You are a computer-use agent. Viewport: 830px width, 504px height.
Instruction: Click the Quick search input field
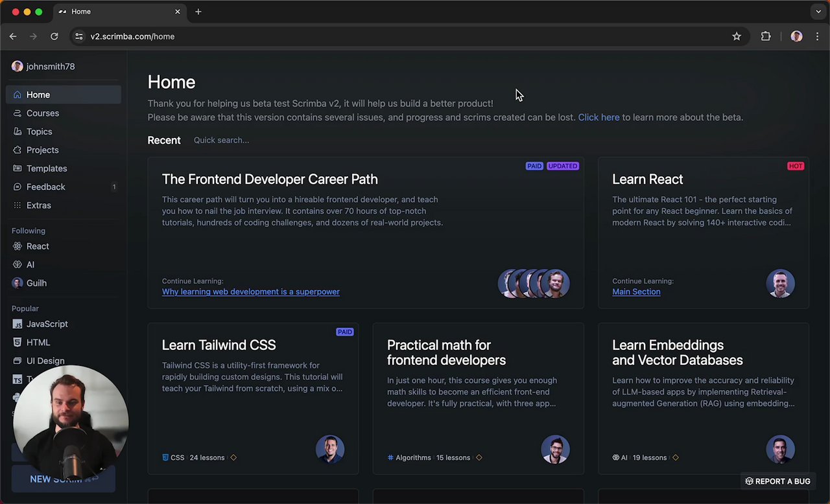click(222, 141)
